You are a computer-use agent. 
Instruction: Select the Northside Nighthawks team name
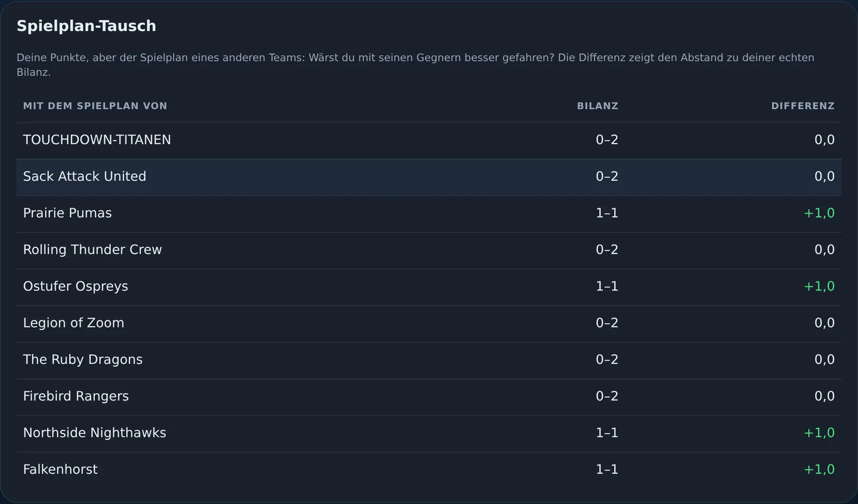(x=94, y=433)
